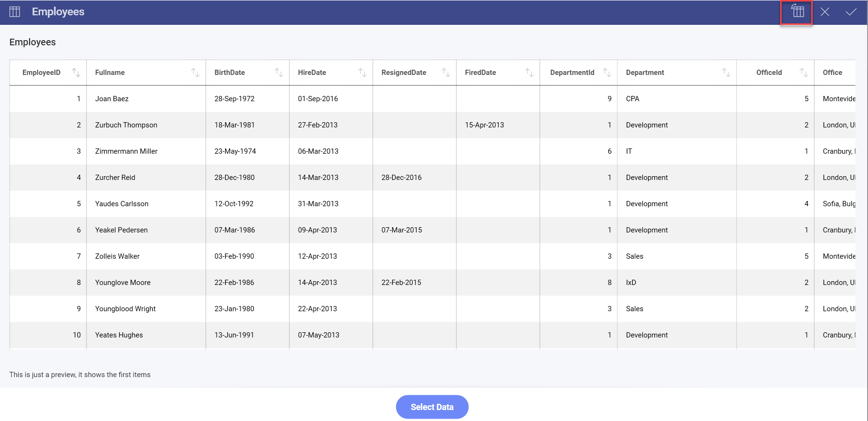The height and width of the screenshot is (421, 868).
Task: Click the Zolleis Walker name cell
Action: (146, 256)
